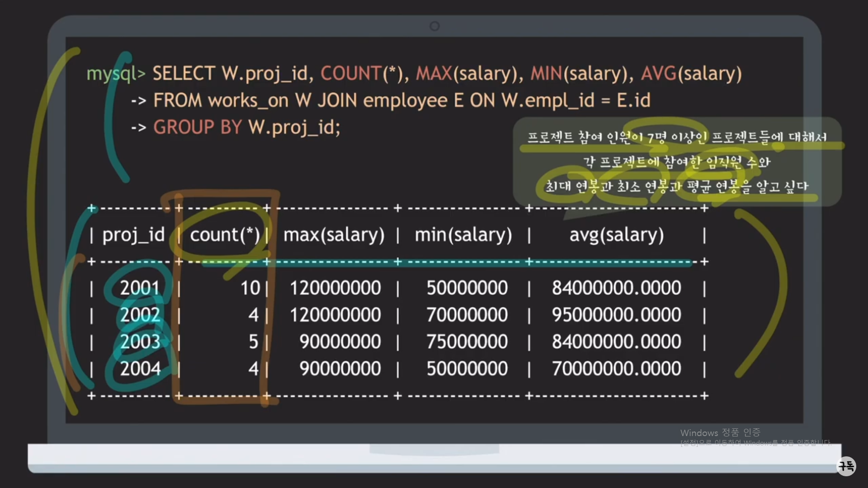Click the avg(salary) column header

pos(616,235)
